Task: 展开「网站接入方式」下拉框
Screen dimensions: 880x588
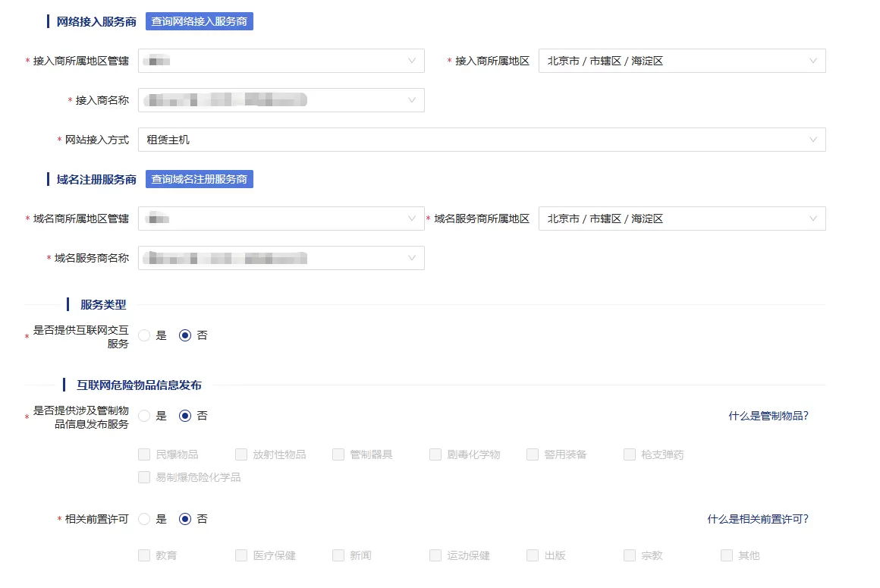Action: coord(481,140)
